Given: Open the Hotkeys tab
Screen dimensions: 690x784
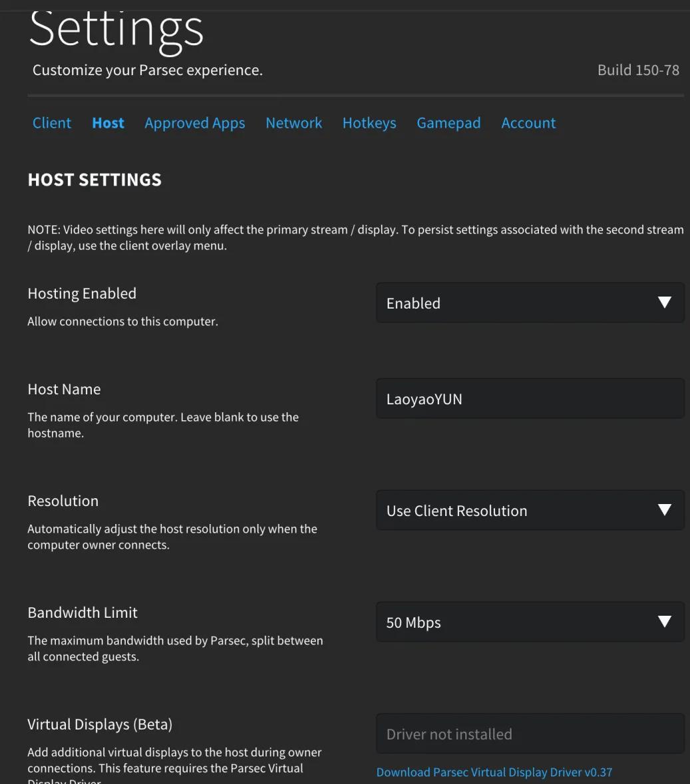Looking at the screenshot, I should (369, 123).
